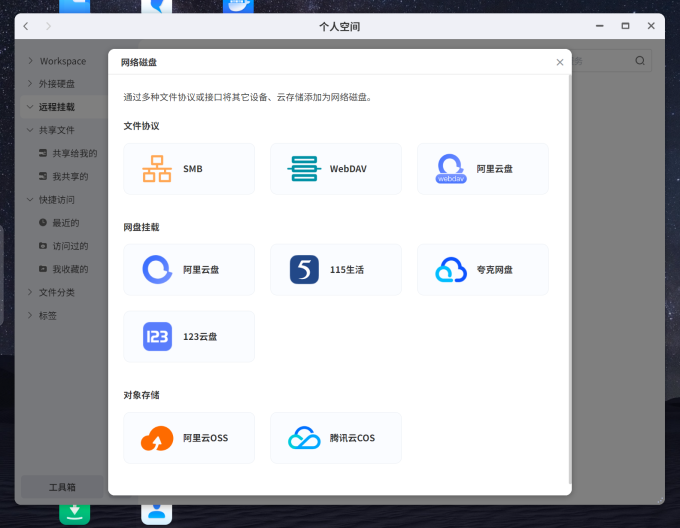Select the 腾讯云COS cloud icon
Image resolution: width=680 pixels, height=528 pixels.
(x=304, y=438)
